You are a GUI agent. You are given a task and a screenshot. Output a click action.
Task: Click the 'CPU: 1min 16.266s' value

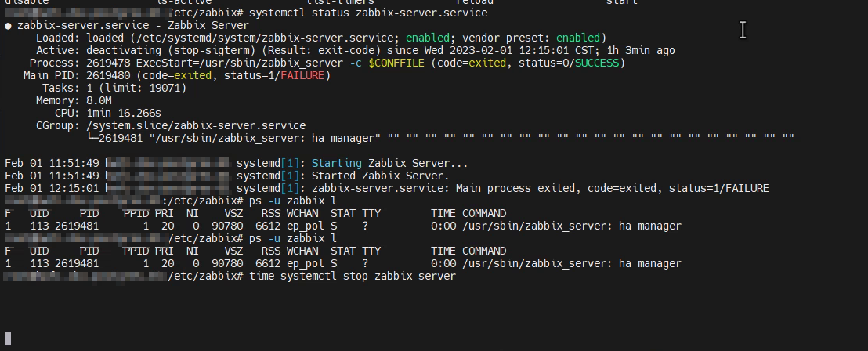[x=124, y=113]
